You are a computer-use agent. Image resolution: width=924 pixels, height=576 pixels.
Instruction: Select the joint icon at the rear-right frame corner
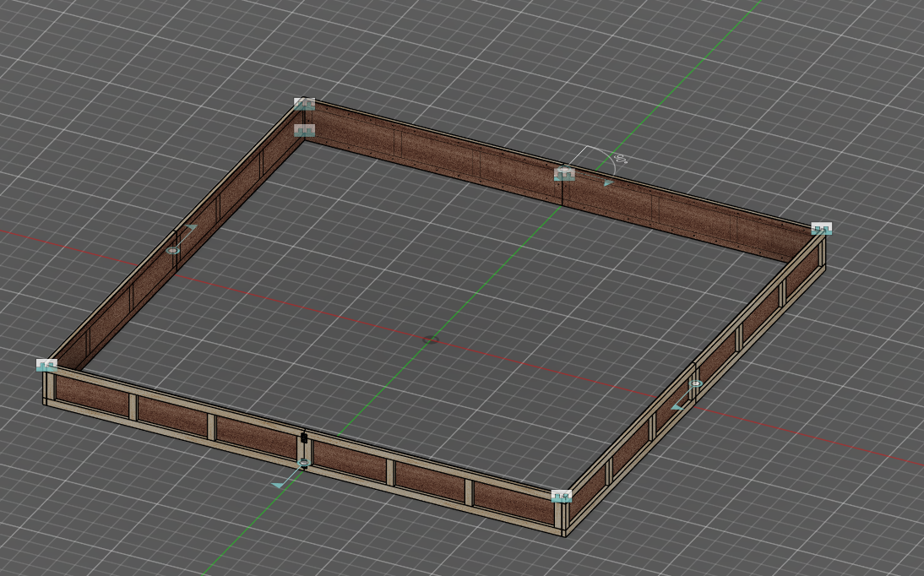pos(822,229)
